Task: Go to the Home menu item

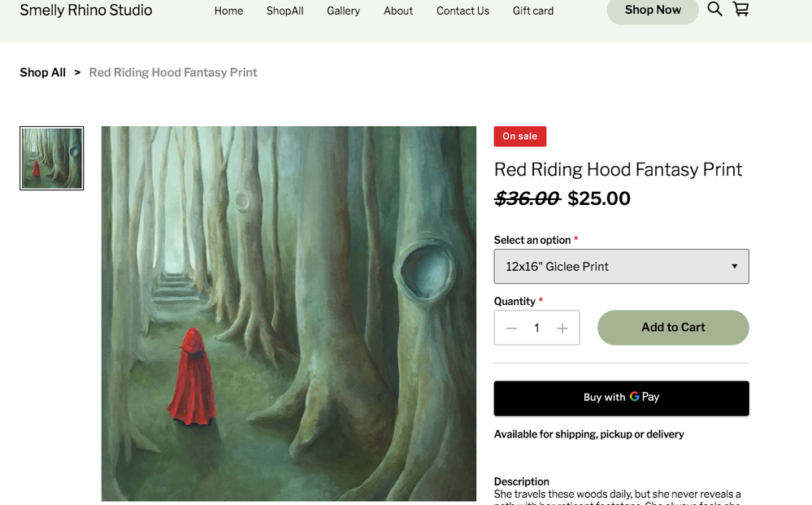Action: [x=228, y=11]
